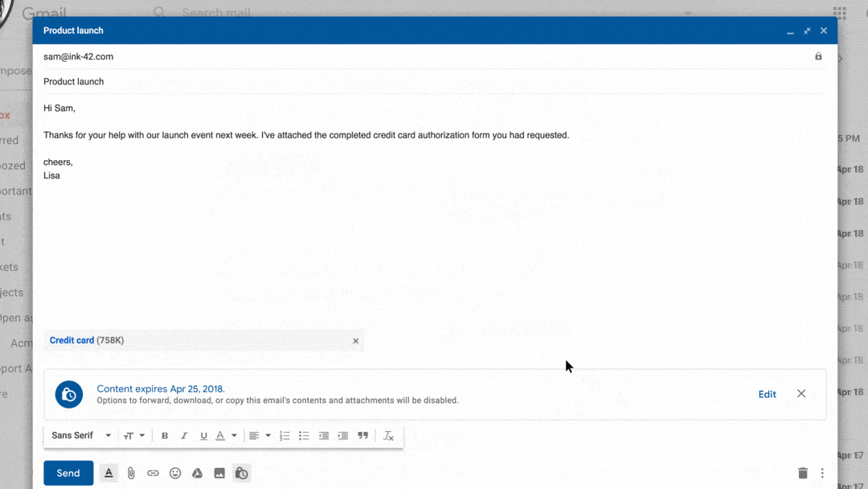Toggle confidential mode off
This screenshot has height=489, width=868.
241,473
